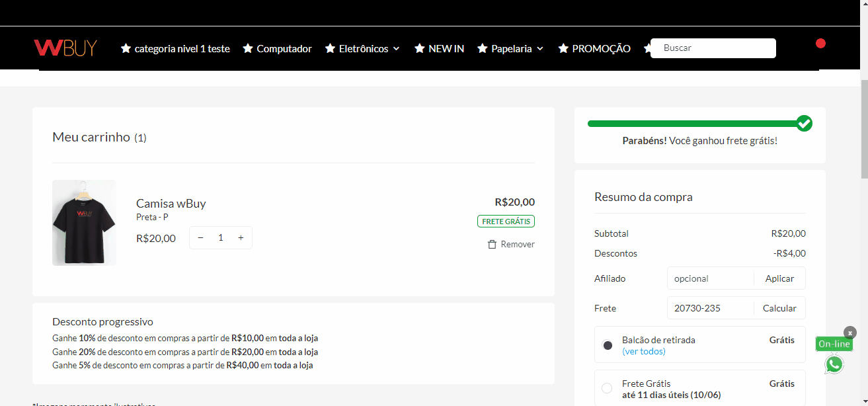
Task: Click the red cart notification dot
Action: (820, 44)
